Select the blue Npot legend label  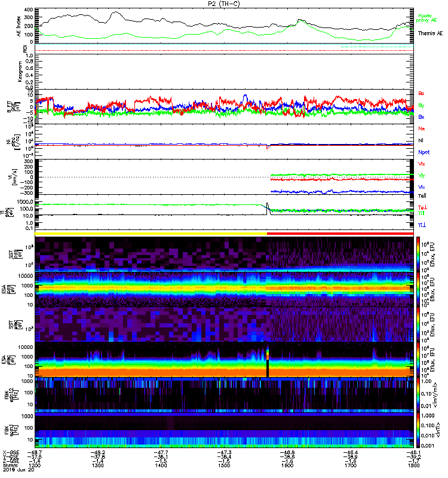click(x=424, y=152)
